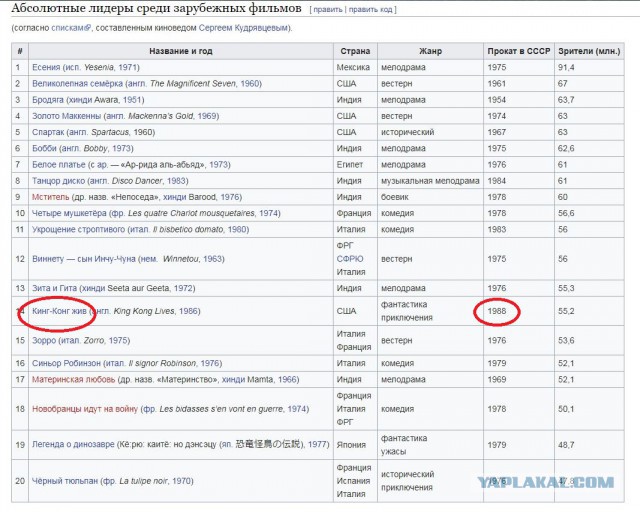Screen dimensions: 640x512
Task: Select the 'Египет' country cell
Action: tap(355, 165)
